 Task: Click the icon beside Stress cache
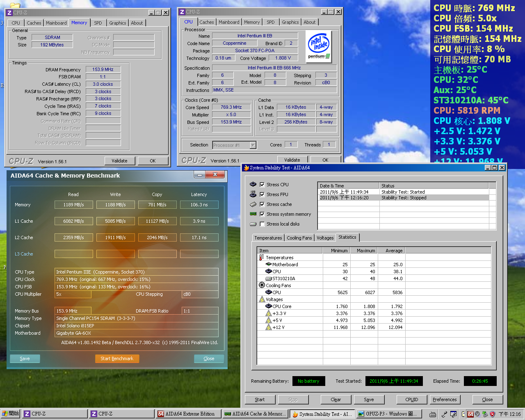[x=253, y=204]
